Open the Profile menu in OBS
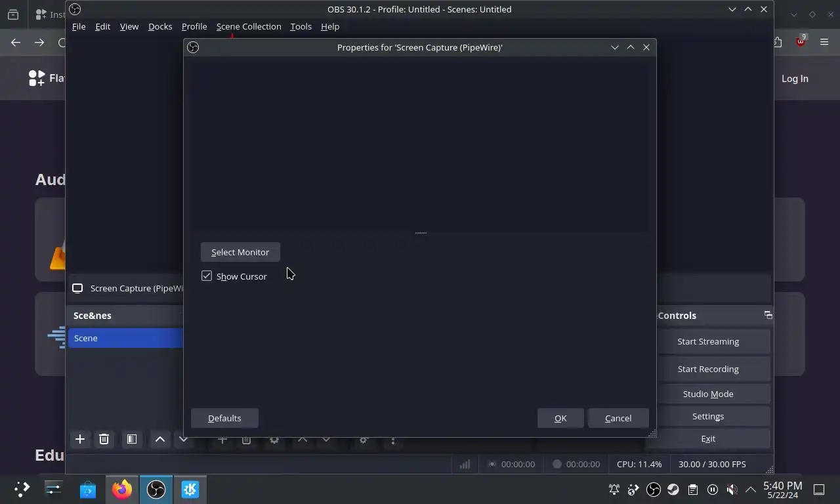 tap(194, 26)
